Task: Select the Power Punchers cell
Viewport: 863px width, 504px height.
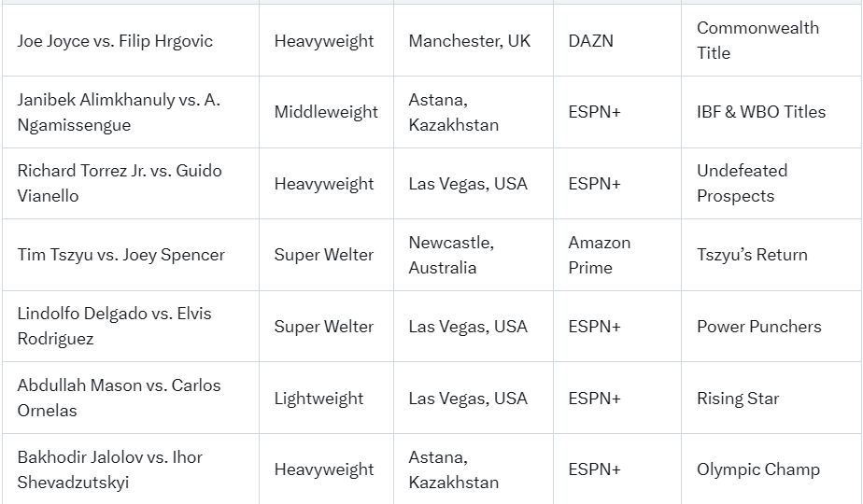Action: (759, 327)
